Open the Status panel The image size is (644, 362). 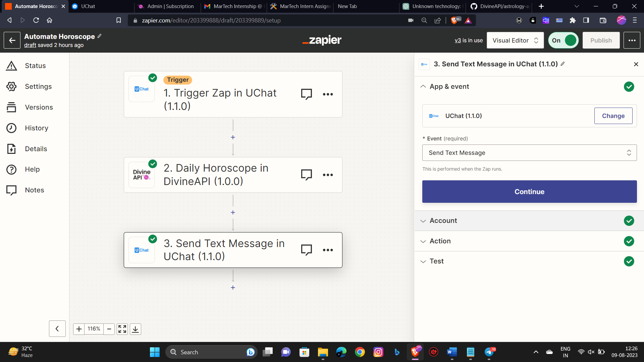[35, 65]
